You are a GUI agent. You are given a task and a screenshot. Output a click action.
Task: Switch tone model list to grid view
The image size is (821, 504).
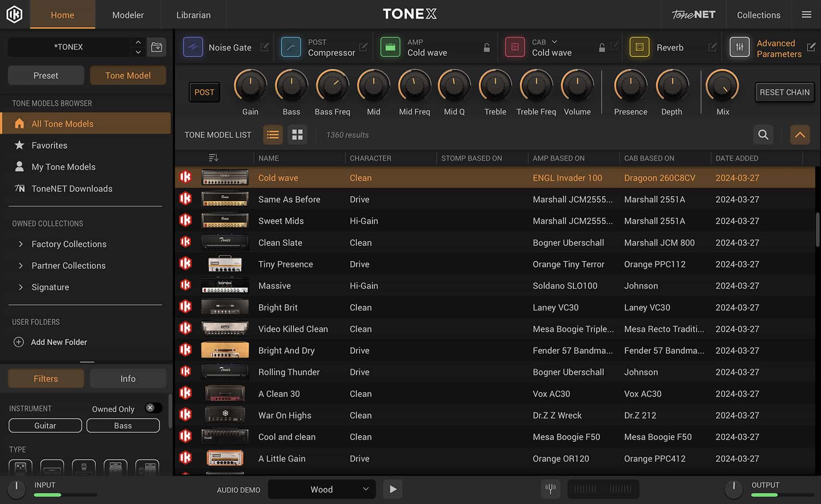coord(298,135)
